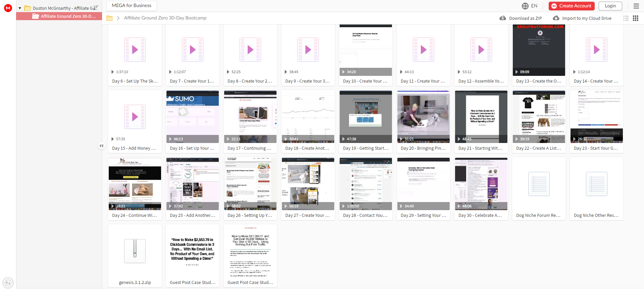Open the Day 6 video file icon
This screenshot has height=289, width=644.
[135, 50]
